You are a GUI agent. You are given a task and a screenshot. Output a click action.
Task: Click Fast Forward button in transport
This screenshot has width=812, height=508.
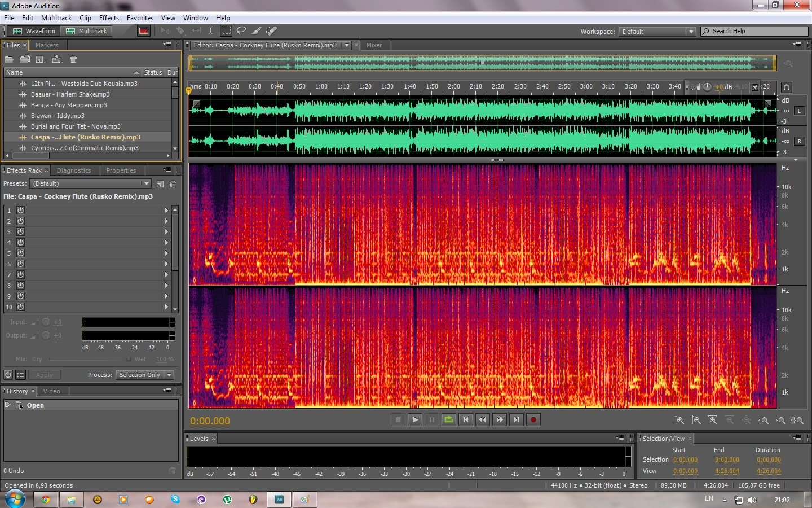500,420
